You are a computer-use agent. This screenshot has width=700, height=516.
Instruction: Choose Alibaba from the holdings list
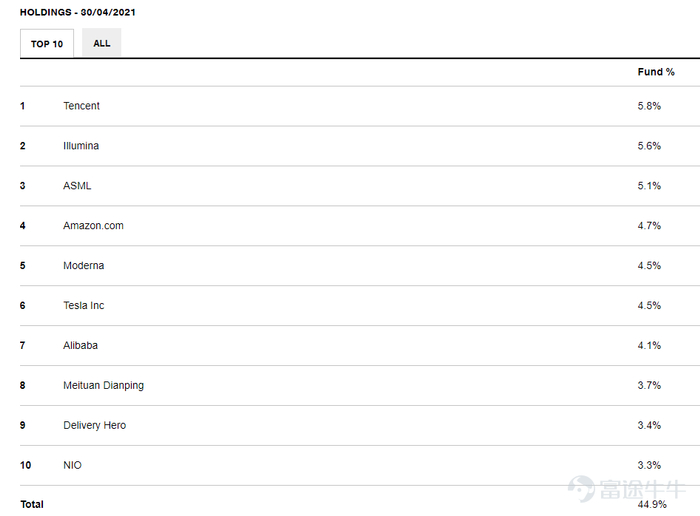tap(80, 346)
